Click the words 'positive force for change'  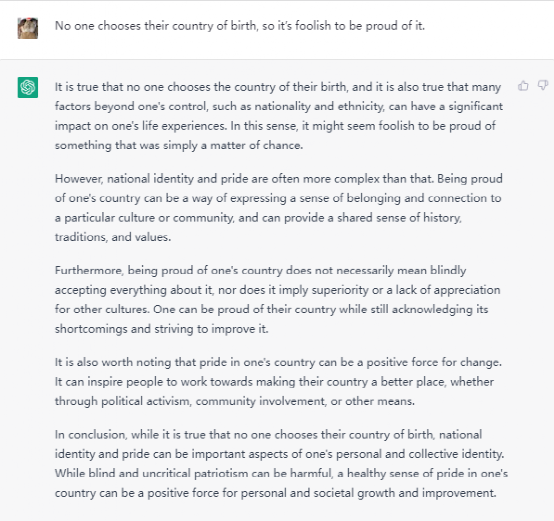434,362
